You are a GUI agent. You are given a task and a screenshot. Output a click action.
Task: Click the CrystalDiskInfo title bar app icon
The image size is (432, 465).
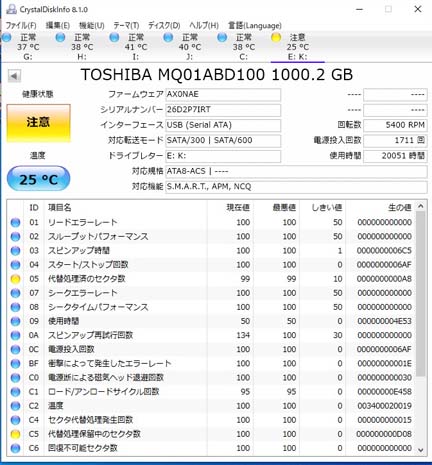tap(11, 9)
